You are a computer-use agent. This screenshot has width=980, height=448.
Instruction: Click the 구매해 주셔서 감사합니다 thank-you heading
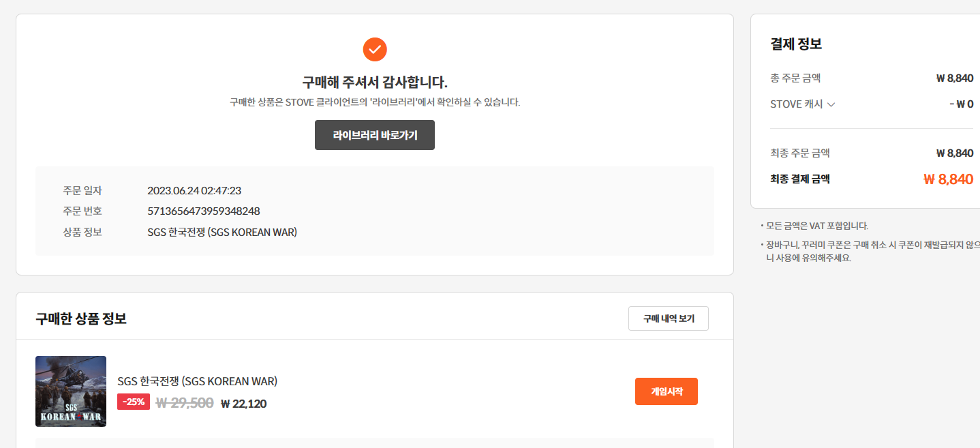pyautogui.click(x=375, y=83)
